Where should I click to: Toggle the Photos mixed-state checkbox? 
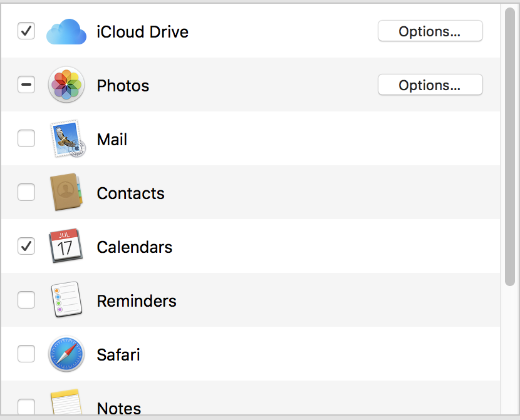pos(26,85)
